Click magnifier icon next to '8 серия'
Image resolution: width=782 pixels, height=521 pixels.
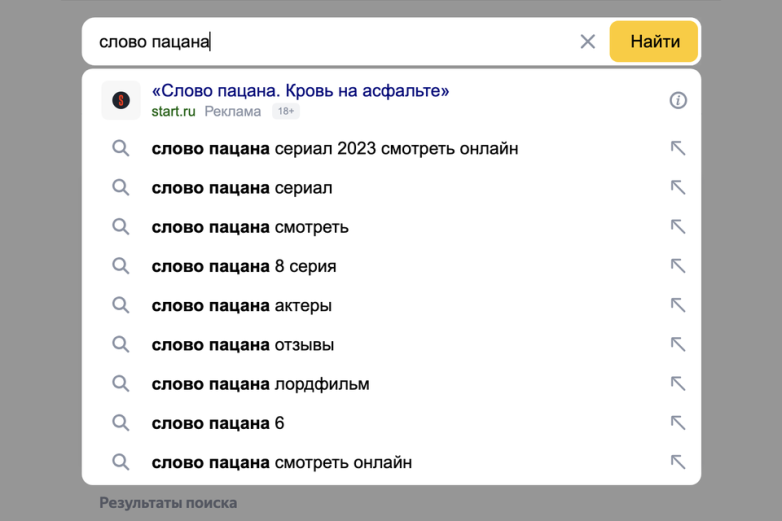pyautogui.click(x=121, y=266)
